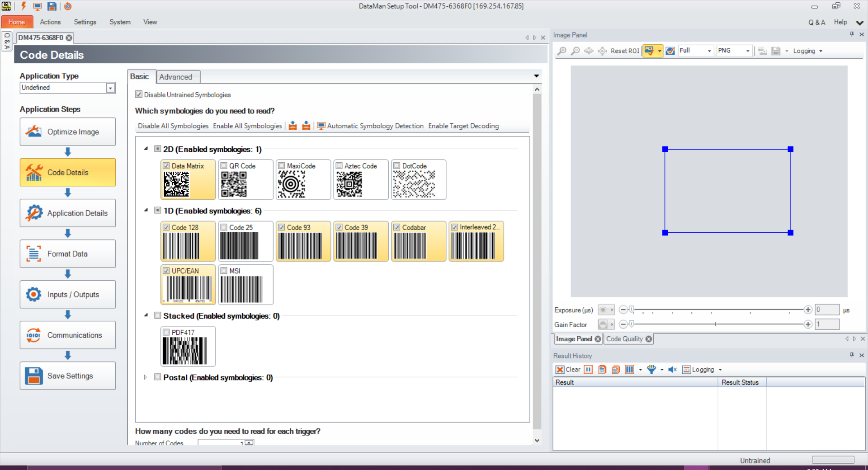Image resolution: width=868 pixels, height=470 pixels.
Task: Open the Communications step
Action: coord(68,335)
